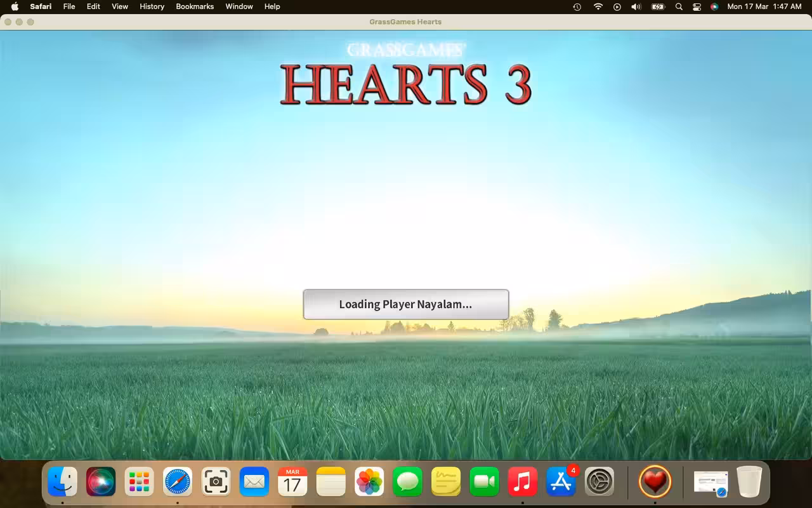Screen dimensions: 812x508
Task: Open Safari from the Dock
Action: 178,482
